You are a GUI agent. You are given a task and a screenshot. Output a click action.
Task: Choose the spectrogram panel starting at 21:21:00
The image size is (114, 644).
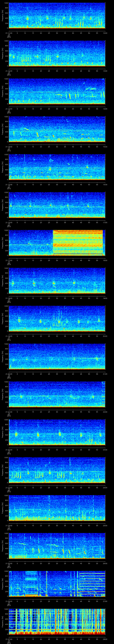(57, 394)
